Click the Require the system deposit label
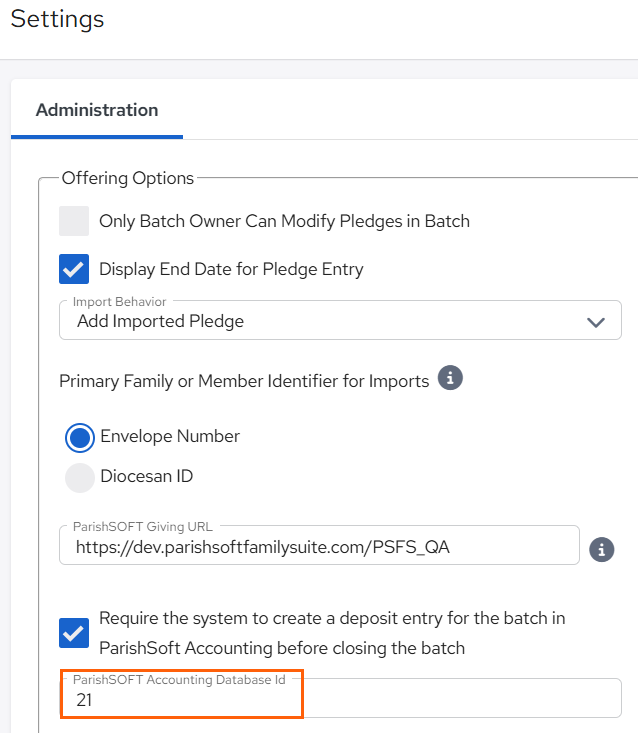Viewport: 638px width, 733px height. (332, 633)
